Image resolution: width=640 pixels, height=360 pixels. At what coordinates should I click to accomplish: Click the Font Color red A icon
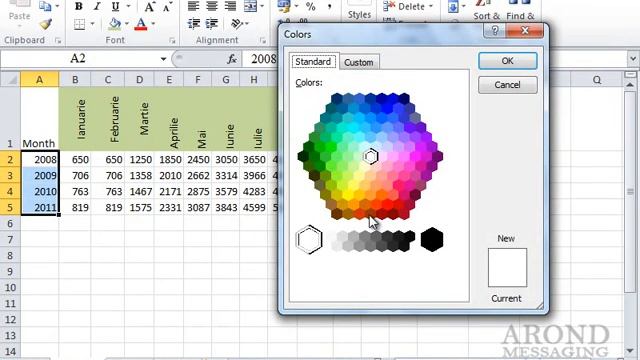point(141,24)
